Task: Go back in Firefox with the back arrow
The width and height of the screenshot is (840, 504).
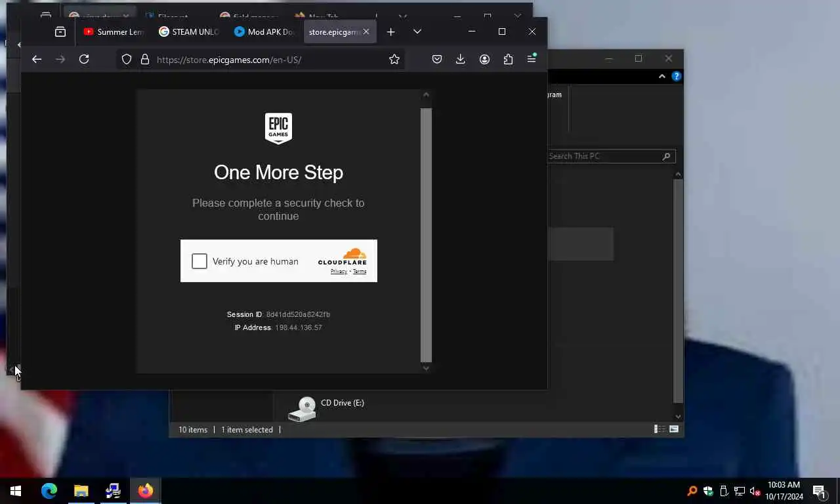Action: point(37,59)
